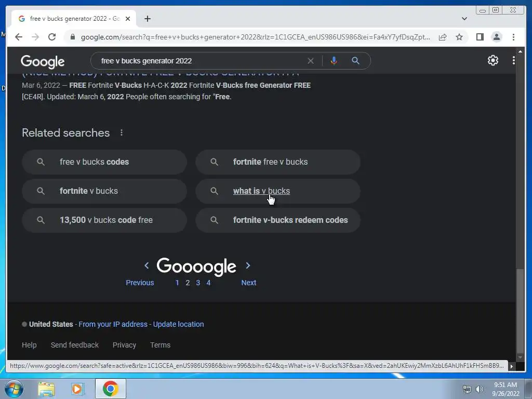This screenshot has width=532, height=399.
Task: Open the tab search chevron
Action: point(464,19)
